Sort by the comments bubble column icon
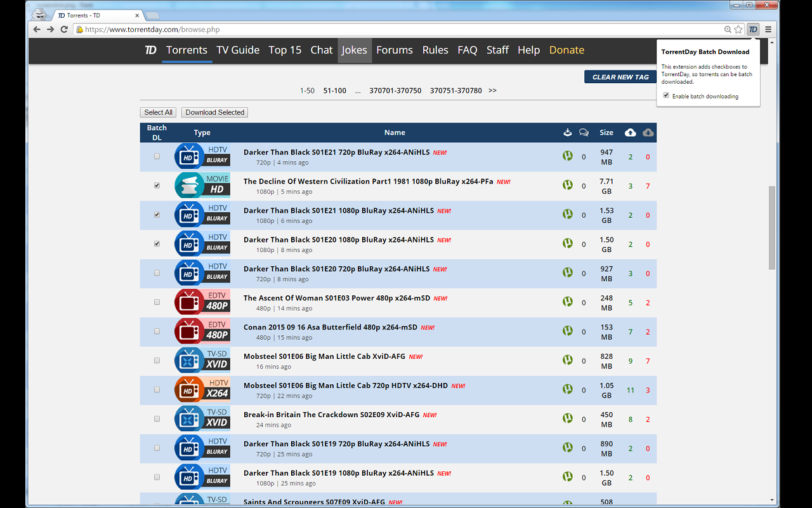 point(584,132)
